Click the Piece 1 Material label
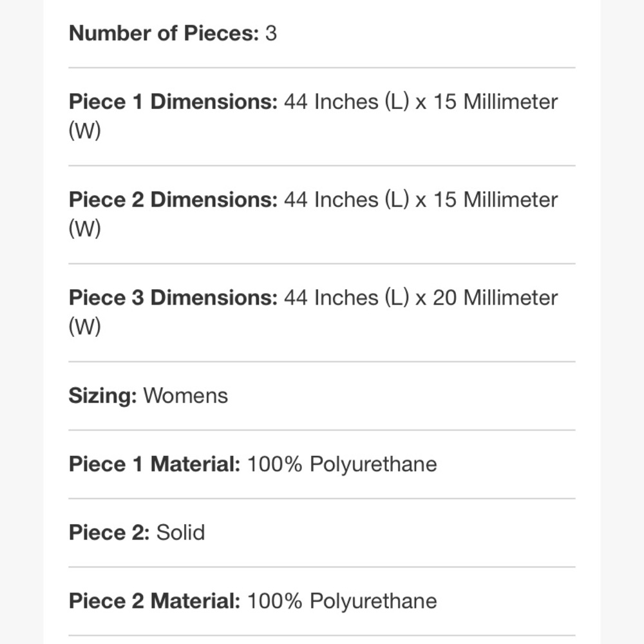The width and height of the screenshot is (644, 644). (x=155, y=464)
